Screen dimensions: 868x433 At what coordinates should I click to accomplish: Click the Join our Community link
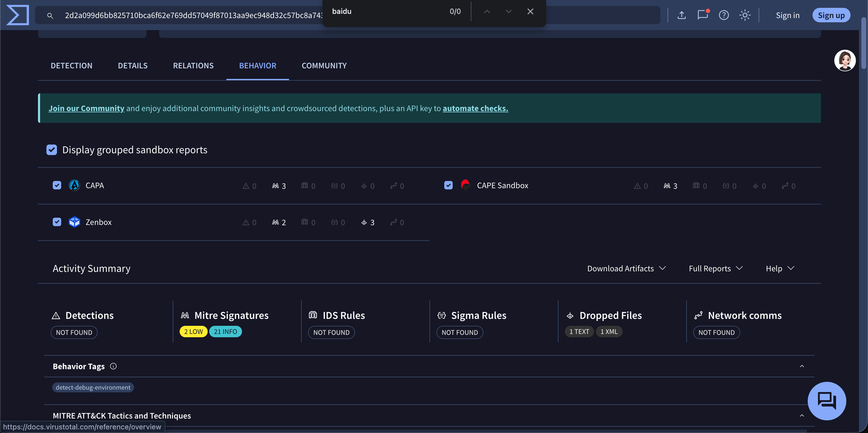86,108
